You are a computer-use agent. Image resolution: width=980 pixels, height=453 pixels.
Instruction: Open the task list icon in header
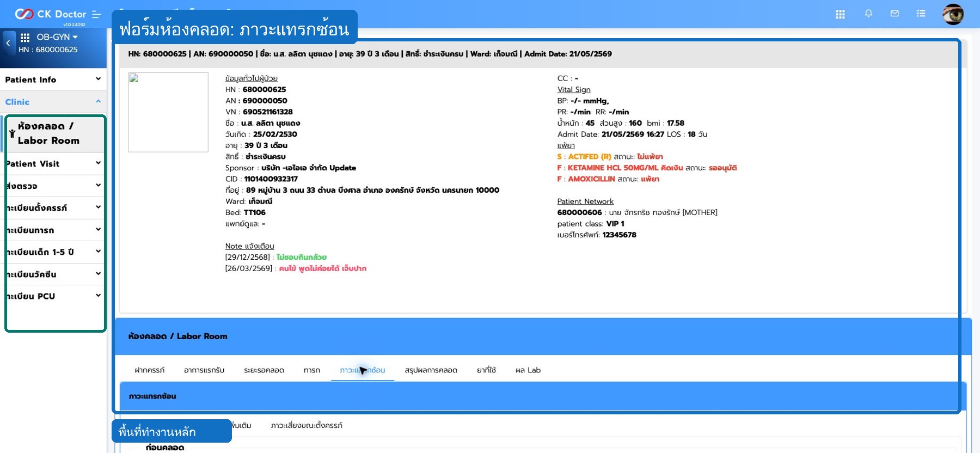(x=921, y=14)
